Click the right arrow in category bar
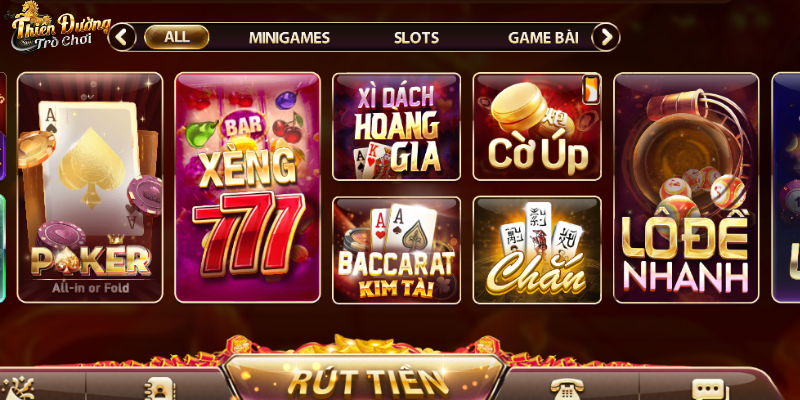The width and height of the screenshot is (800, 400). [x=606, y=37]
